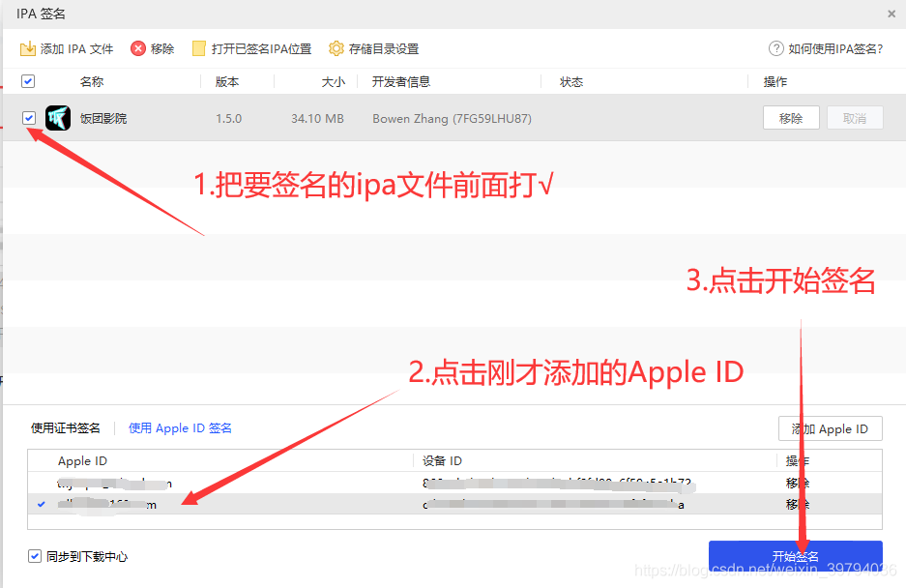Open 打开已签名IPA位置 via its folder icon
This screenshot has height=588, width=906.
click(198, 47)
